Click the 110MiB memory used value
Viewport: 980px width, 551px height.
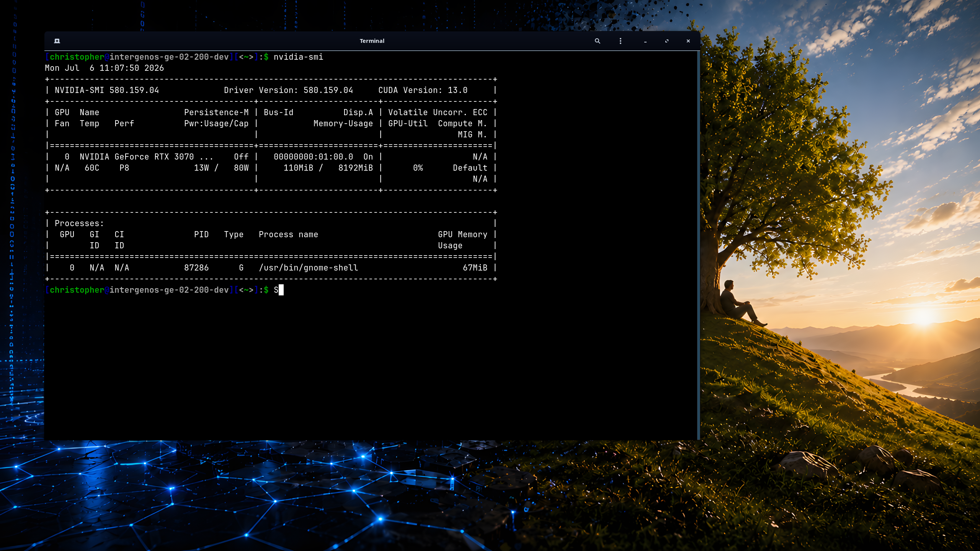tap(298, 168)
